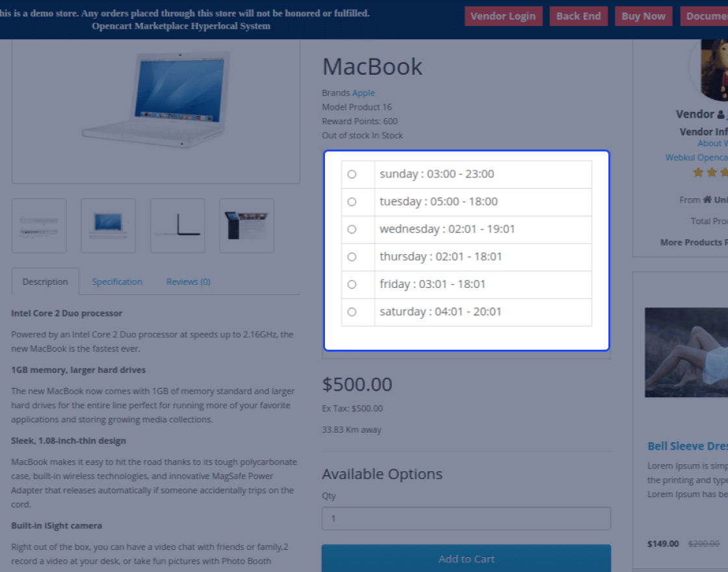Choose thursday 02:01 - 18:01 radio option
This screenshot has height=572, width=728.
coord(352,257)
